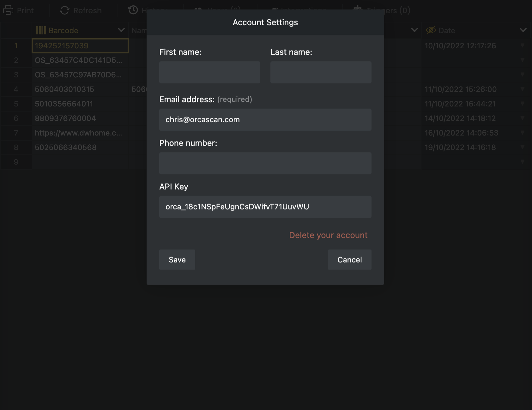The height and width of the screenshot is (410, 532).
Task: Expand the Barcode column dropdown chevron
Action: (121, 30)
